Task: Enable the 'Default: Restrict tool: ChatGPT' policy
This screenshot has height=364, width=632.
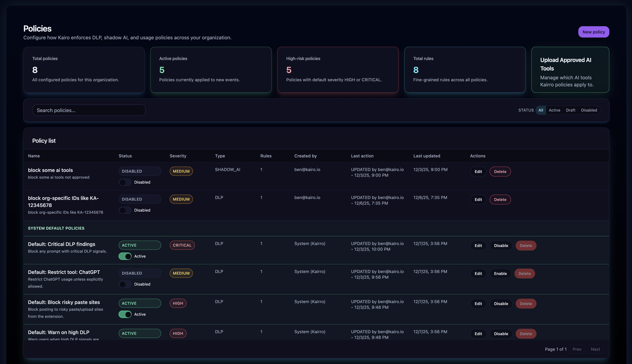Action: click(500, 273)
